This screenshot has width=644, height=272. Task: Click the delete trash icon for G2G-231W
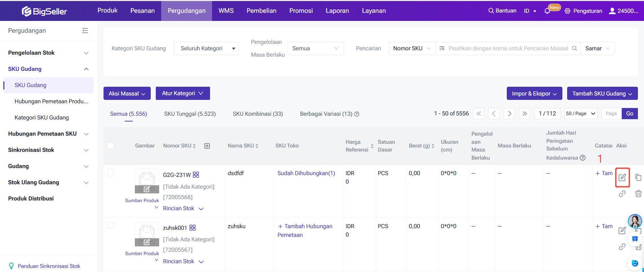tap(638, 194)
